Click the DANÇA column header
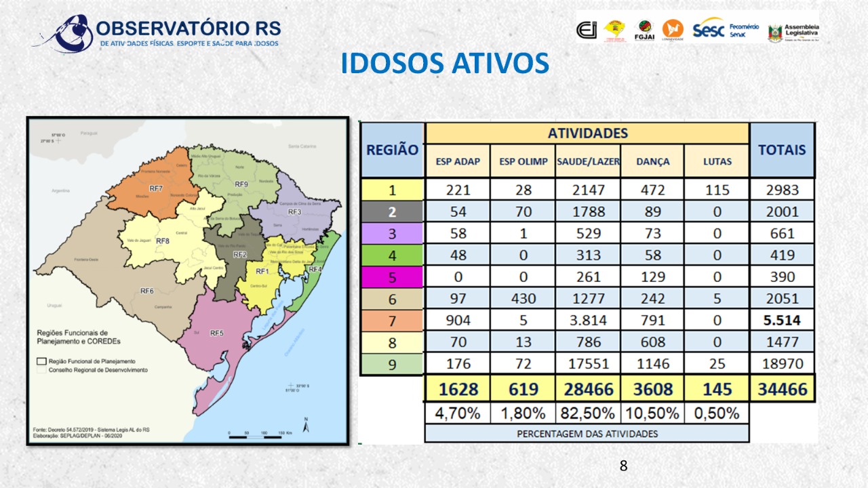The height and width of the screenshot is (488, 868). 652,161
